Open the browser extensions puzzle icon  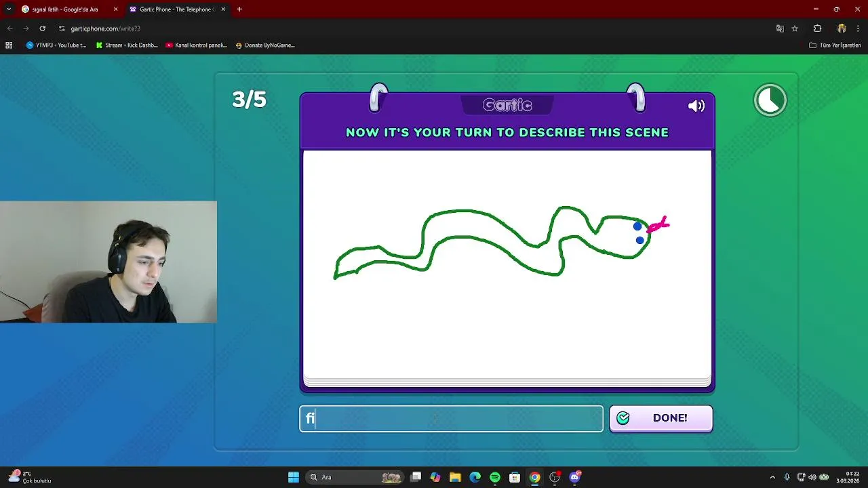817,28
